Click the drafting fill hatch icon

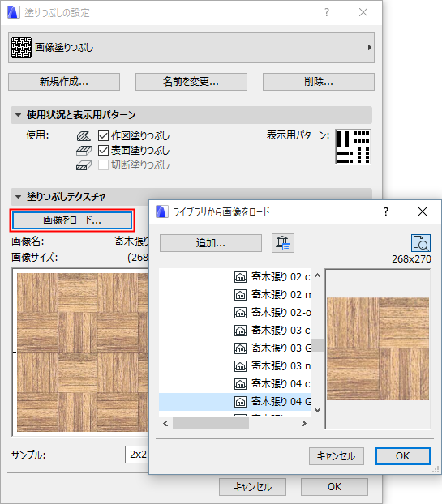point(84,136)
